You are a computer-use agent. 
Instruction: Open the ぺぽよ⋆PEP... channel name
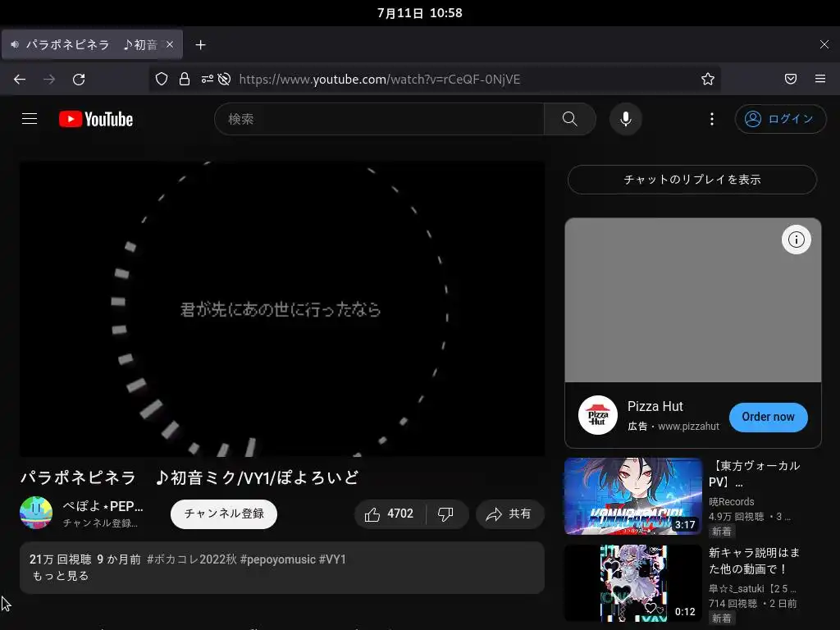[103, 506]
